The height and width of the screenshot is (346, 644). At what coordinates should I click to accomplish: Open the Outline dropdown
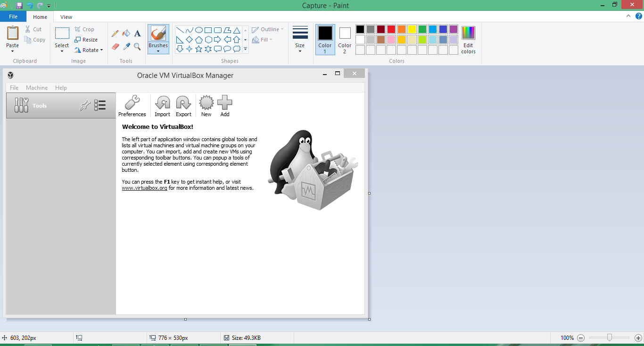268,29
